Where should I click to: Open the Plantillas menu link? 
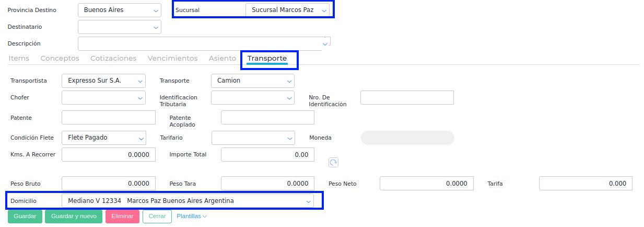[x=192, y=217]
